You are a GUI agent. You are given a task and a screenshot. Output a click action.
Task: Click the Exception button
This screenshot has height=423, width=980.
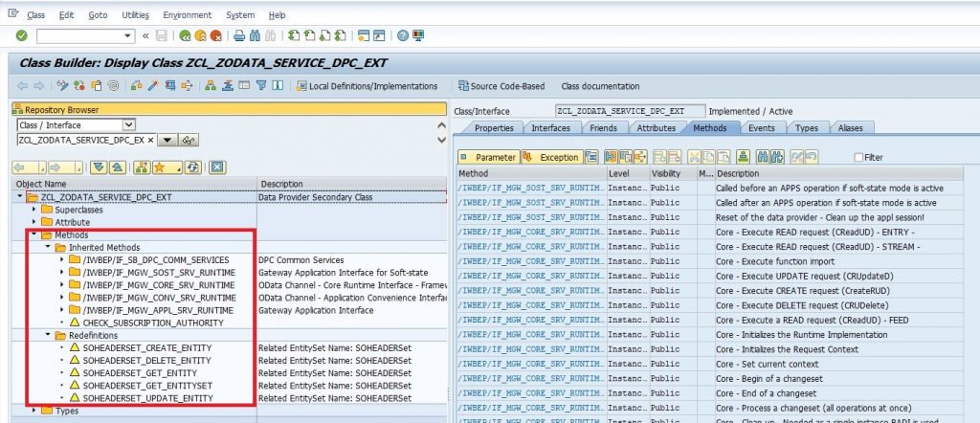click(x=551, y=157)
